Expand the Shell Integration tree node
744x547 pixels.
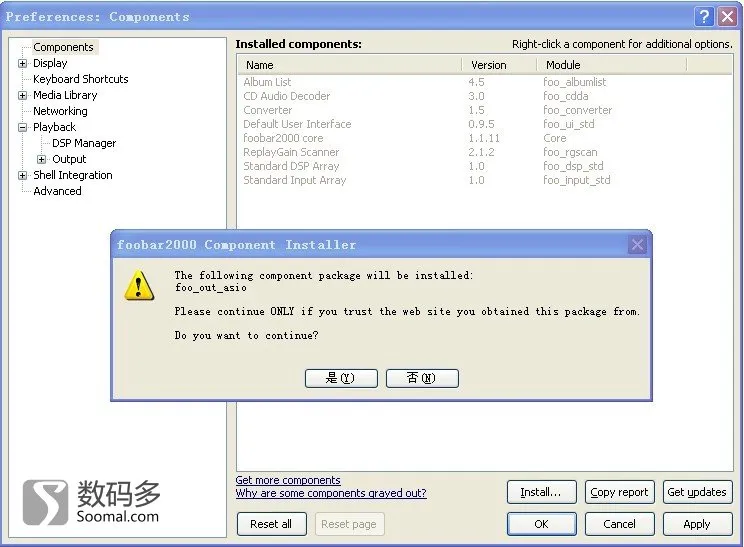tap(22, 175)
